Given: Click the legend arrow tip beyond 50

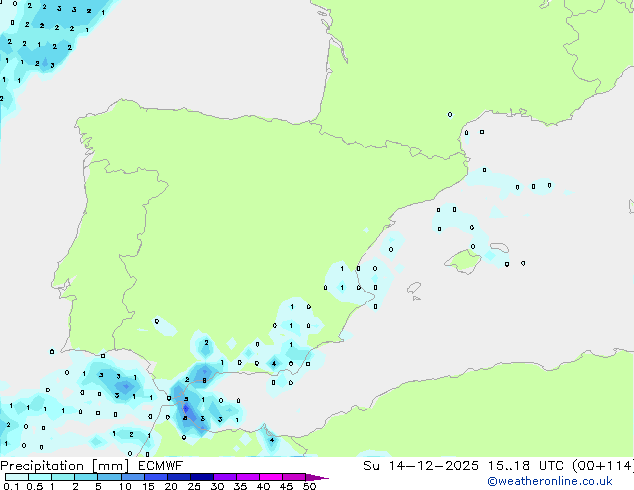Looking at the screenshot, I should point(317,477).
